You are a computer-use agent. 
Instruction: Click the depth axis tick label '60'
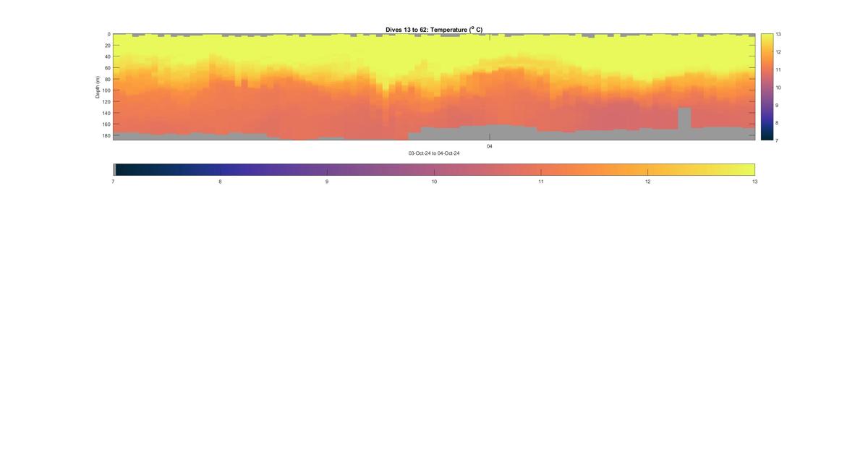tap(107, 68)
